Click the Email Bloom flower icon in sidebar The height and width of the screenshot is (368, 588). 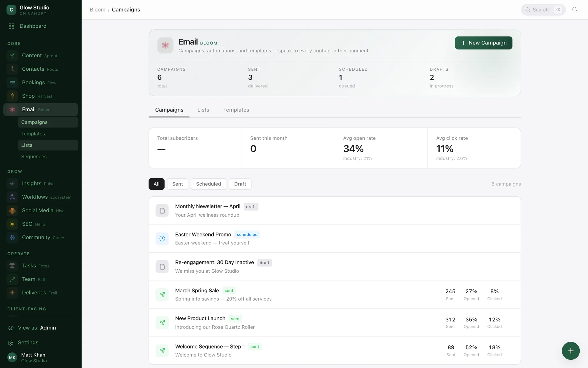12,110
